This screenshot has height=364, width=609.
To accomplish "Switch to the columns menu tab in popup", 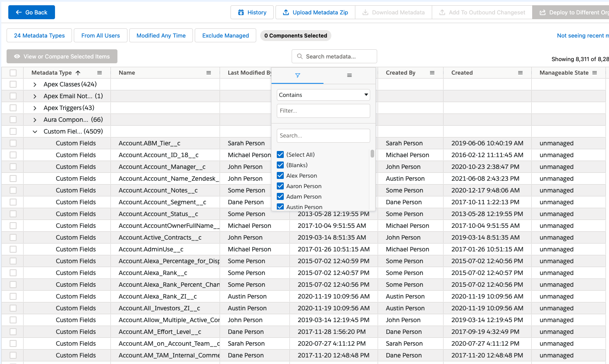I will pos(349,76).
